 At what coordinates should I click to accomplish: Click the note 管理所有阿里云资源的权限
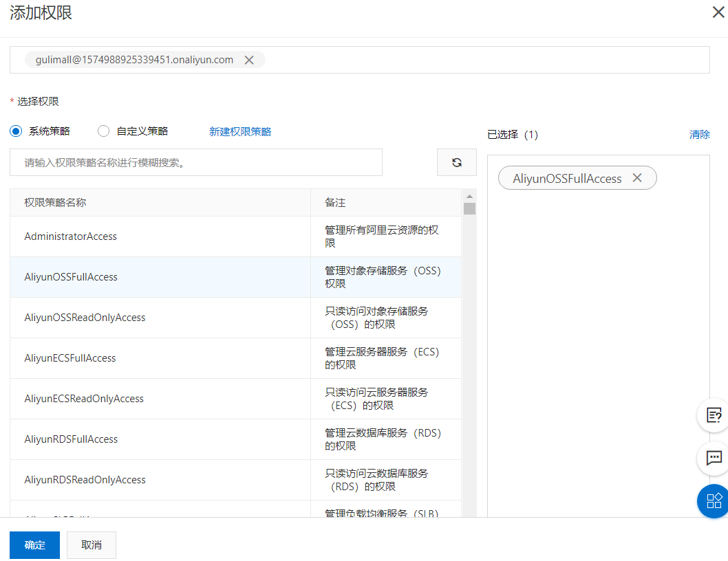coord(382,236)
